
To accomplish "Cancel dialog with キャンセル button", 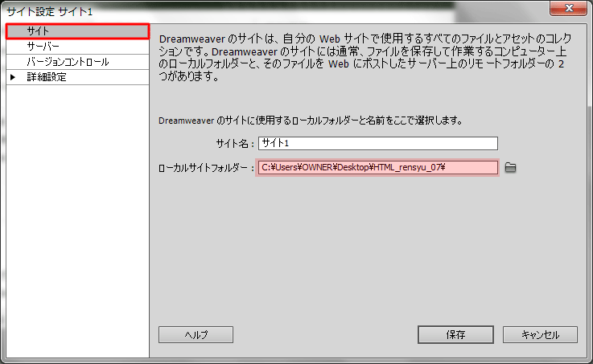I will point(540,334).
